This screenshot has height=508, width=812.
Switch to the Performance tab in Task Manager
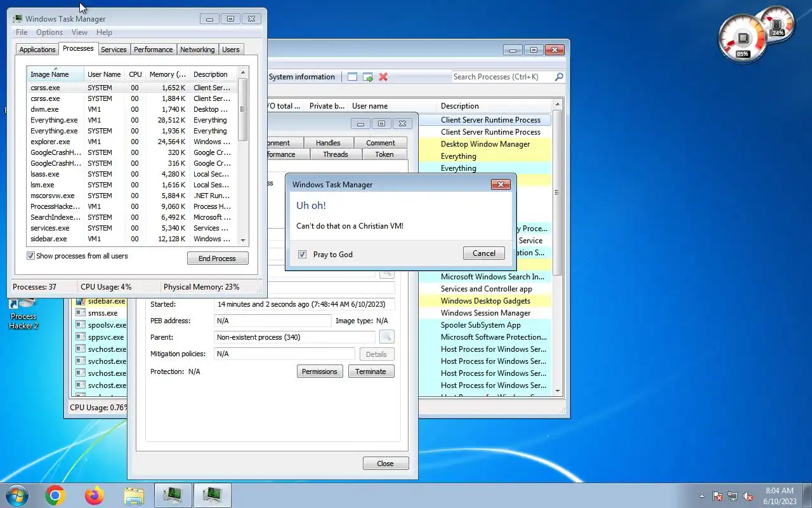pos(154,50)
